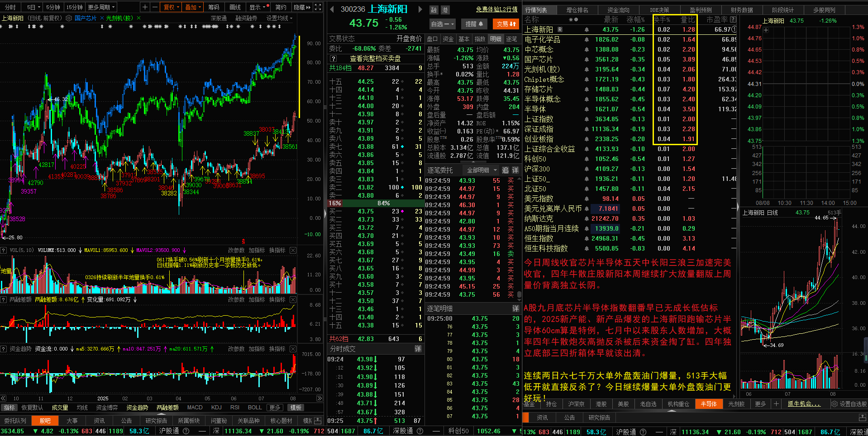Open the 复权 adjustment dropdown
The width and height of the screenshot is (868, 436).
[x=172, y=7]
